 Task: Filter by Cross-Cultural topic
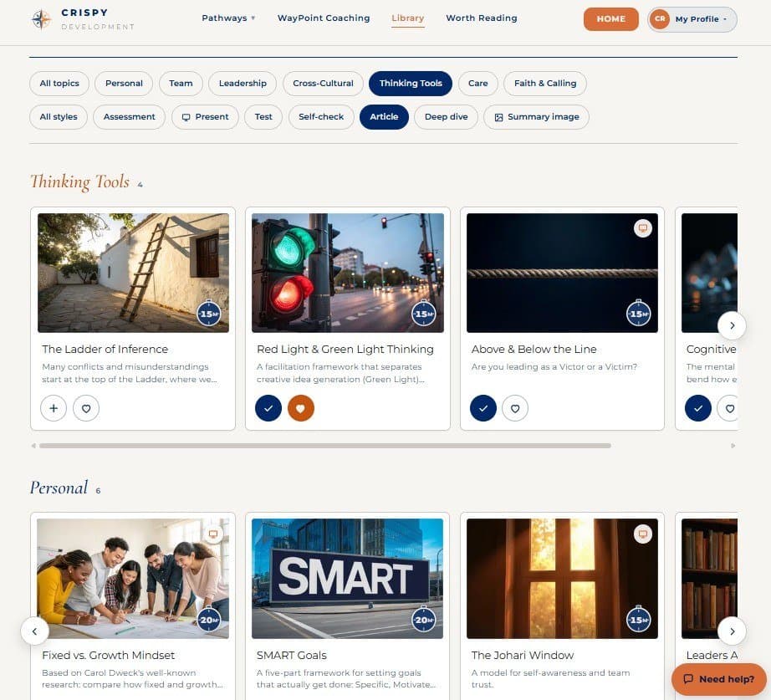[323, 83]
